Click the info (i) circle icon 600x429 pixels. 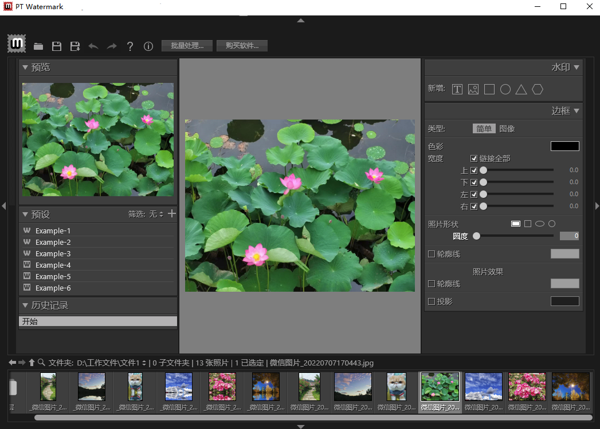click(x=148, y=46)
